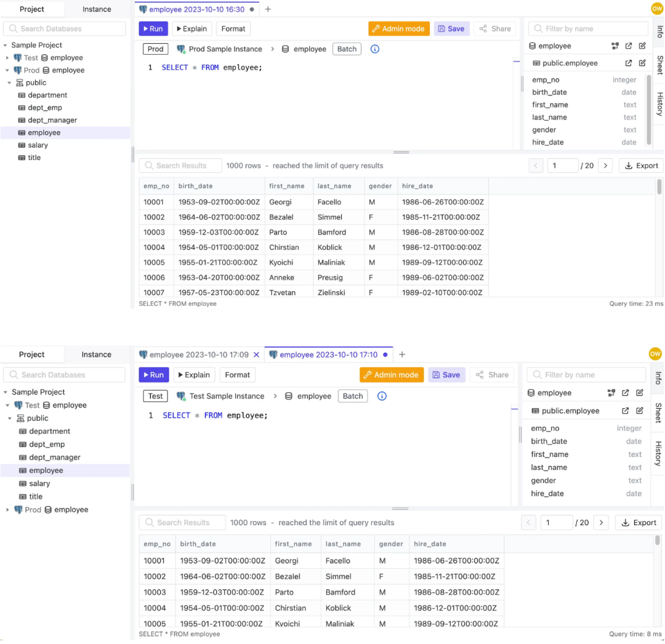This screenshot has height=644, width=665.
Task: Open external link icon for employee database, top panel
Action: click(629, 46)
